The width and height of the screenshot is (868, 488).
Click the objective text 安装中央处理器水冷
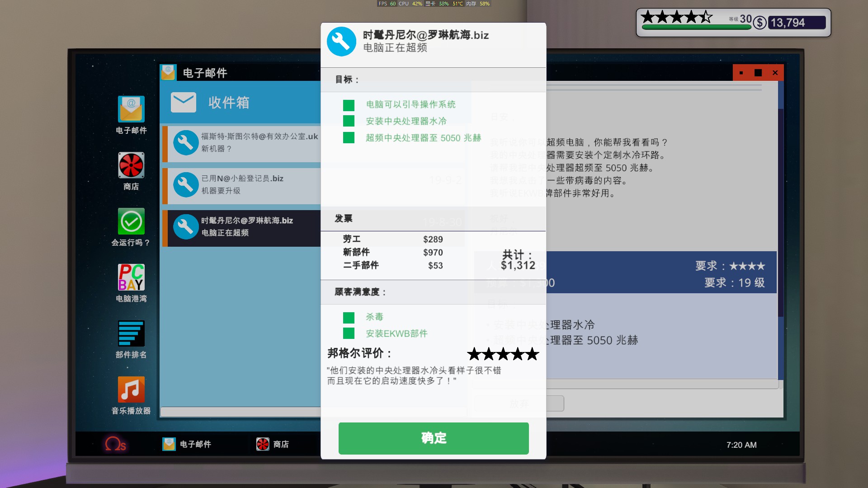point(406,121)
